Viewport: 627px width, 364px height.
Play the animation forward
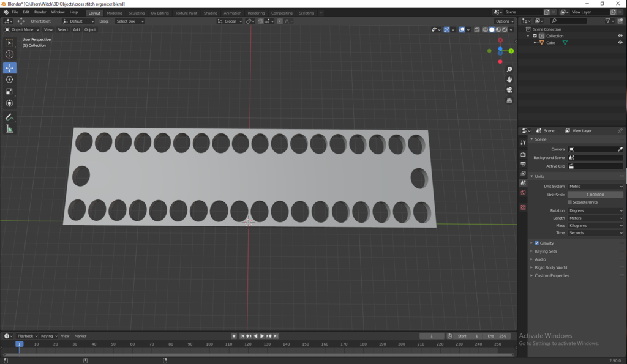[x=262, y=336]
